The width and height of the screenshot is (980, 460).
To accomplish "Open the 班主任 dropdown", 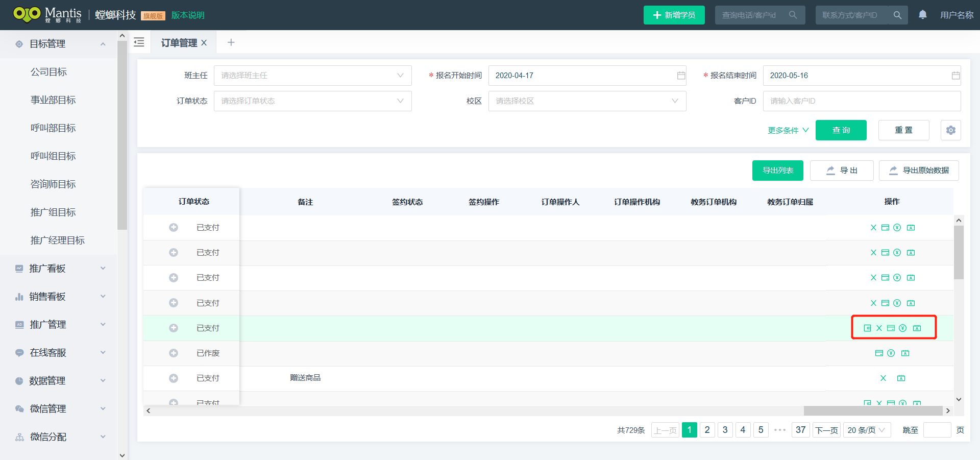I will click(x=312, y=76).
